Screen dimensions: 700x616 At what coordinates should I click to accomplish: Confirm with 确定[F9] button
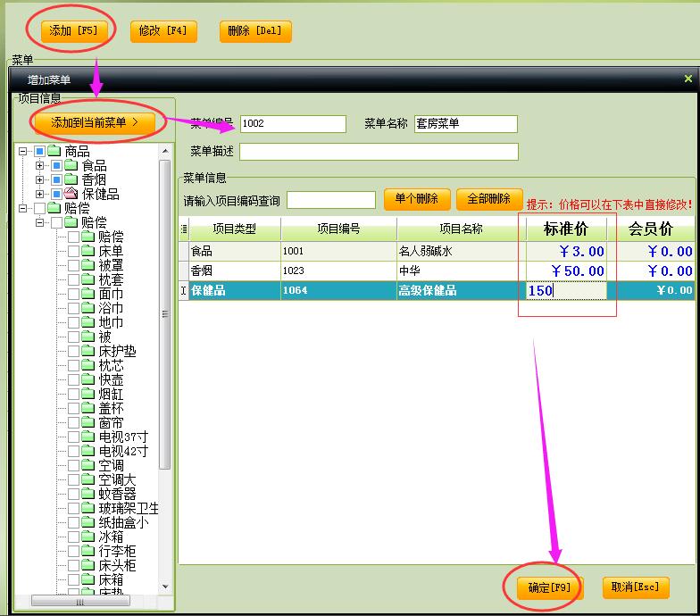pyautogui.click(x=550, y=587)
